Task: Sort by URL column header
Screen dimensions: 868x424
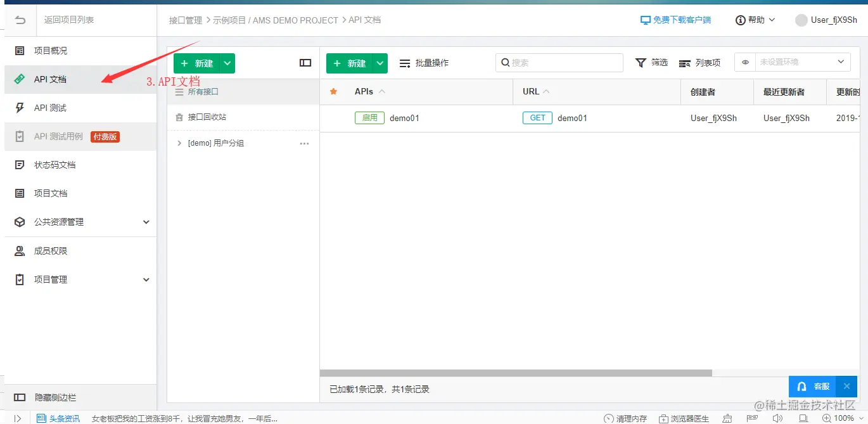Action: 536,91
